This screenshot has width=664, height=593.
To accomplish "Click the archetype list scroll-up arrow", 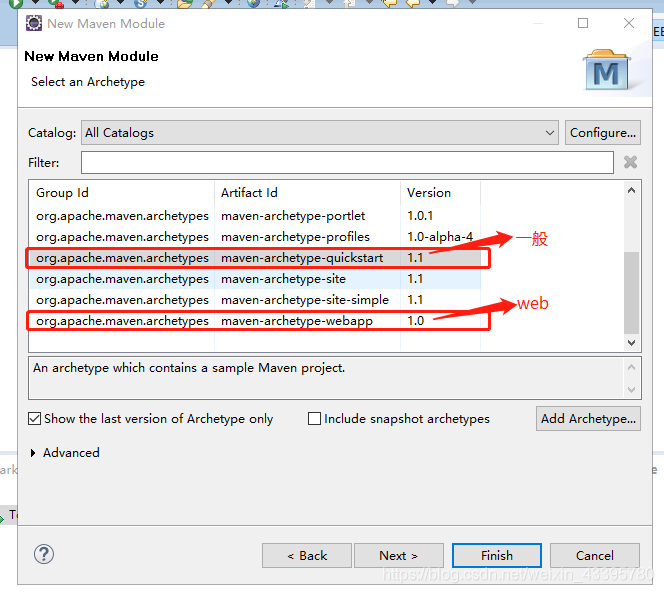I will pyautogui.click(x=631, y=191).
